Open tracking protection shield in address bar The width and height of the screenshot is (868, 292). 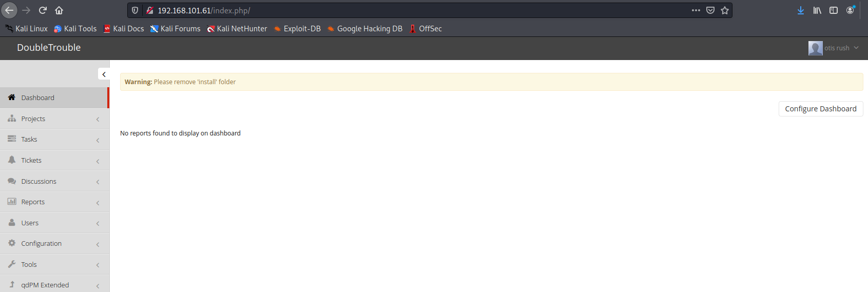[x=135, y=10]
